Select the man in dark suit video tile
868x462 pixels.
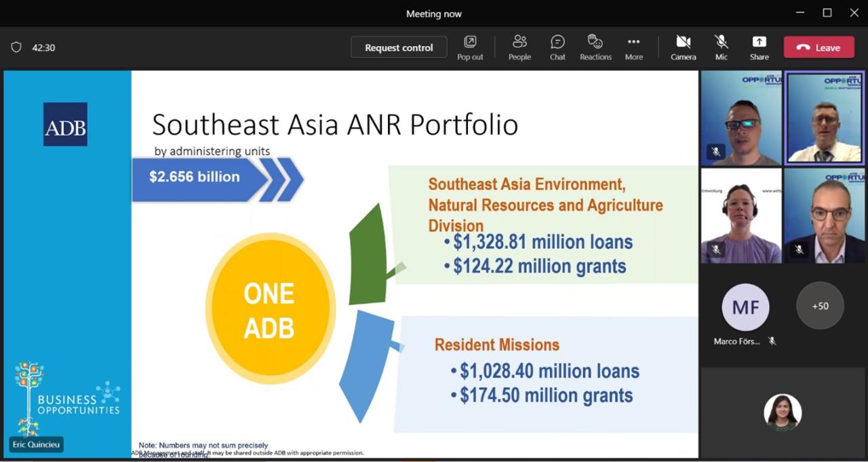(825, 216)
